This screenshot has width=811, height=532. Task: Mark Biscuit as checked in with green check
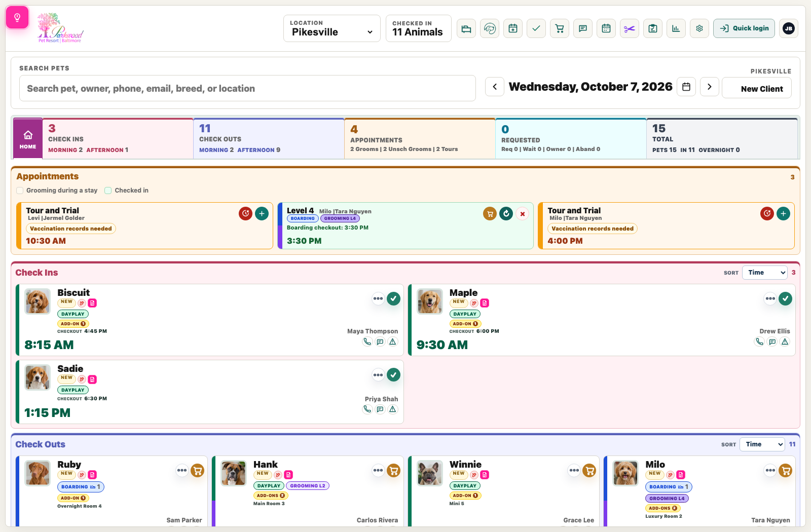click(x=394, y=299)
